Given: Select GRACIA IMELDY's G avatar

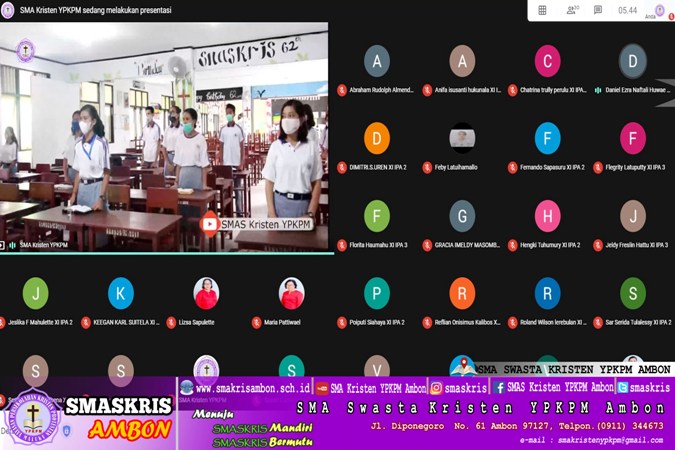Looking at the screenshot, I should [x=462, y=216].
